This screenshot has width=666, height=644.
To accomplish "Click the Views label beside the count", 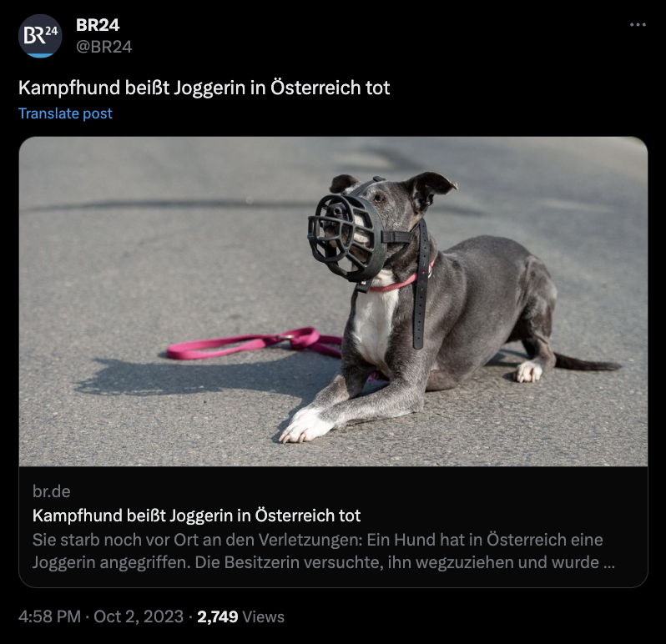I will pos(264,616).
